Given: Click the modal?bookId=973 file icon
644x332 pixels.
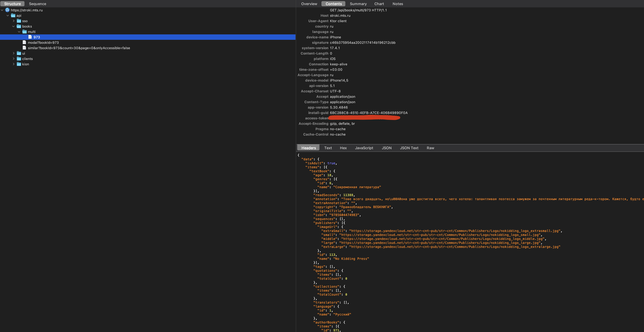Looking at the screenshot, I should (x=24, y=42).
